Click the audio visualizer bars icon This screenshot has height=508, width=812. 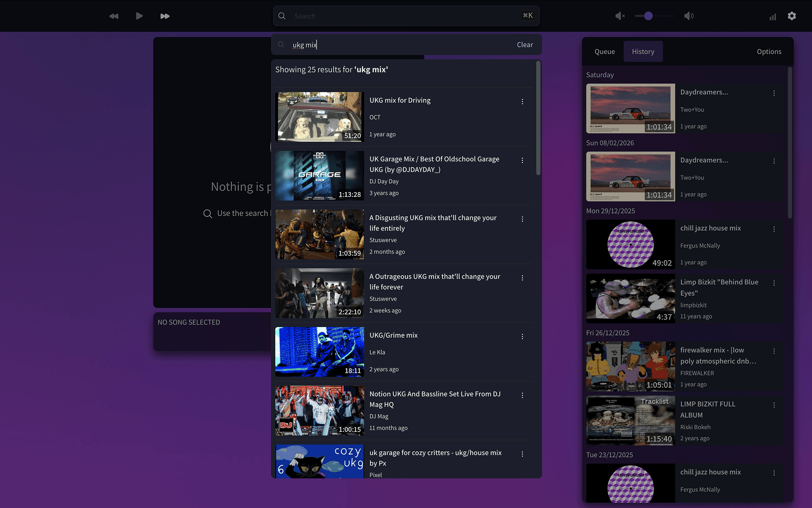click(772, 16)
